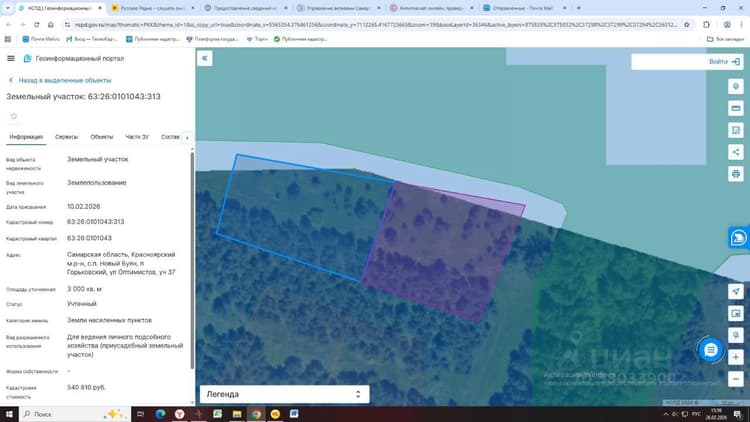Viewport: 750px width, 422px height.
Task: Open the chat assistant bubble
Action: [x=739, y=237]
